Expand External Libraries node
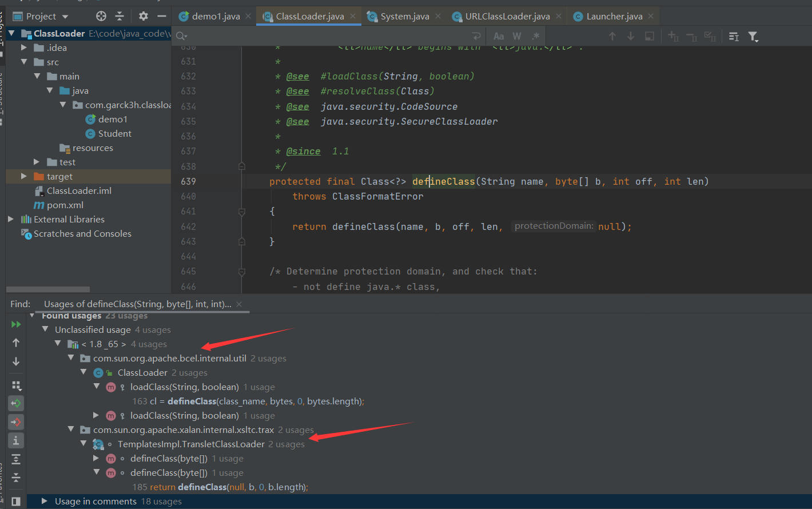 (x=11, y=219)
